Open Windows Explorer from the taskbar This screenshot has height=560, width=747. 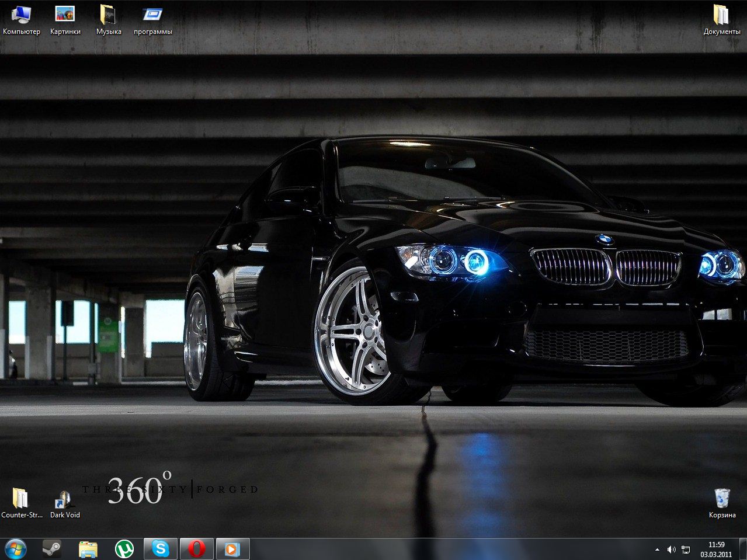[x=88, y=549]
